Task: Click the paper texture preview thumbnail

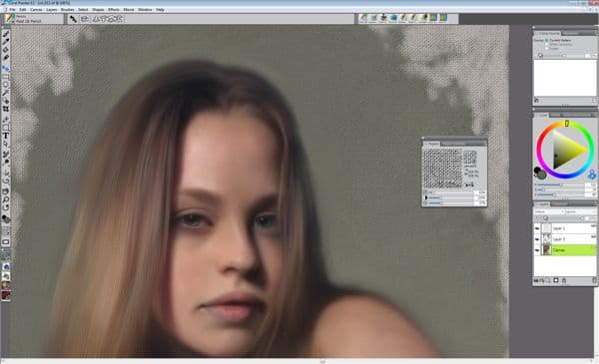Action: [442, 168]
